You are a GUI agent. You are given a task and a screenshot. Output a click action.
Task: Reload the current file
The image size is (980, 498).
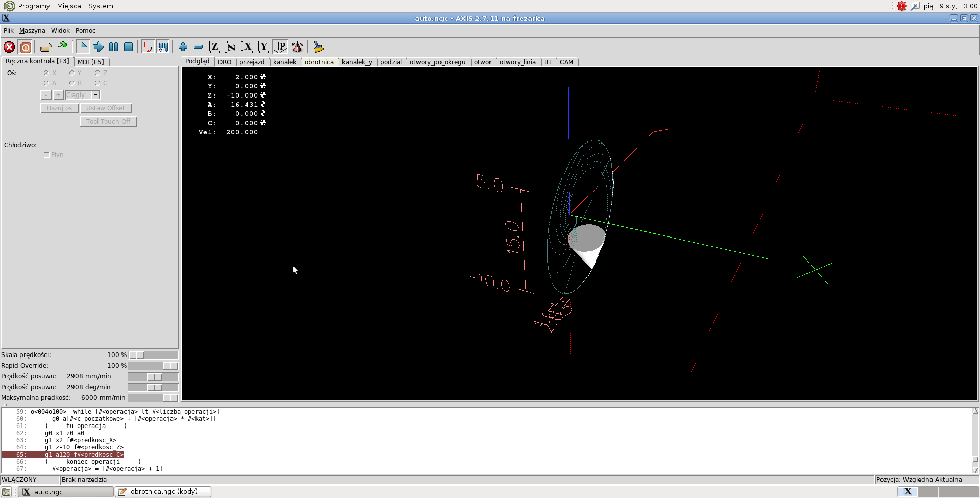[x=62, y=47]
